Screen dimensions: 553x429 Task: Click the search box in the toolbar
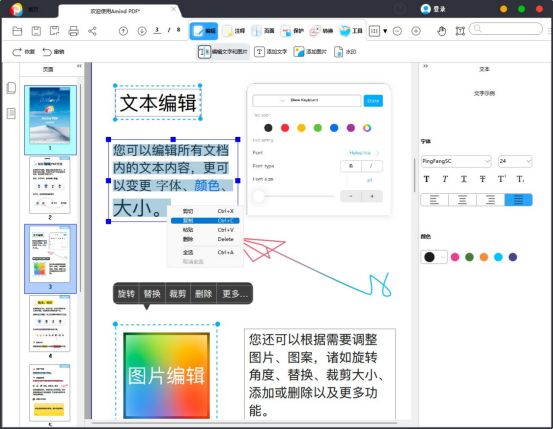506,29
